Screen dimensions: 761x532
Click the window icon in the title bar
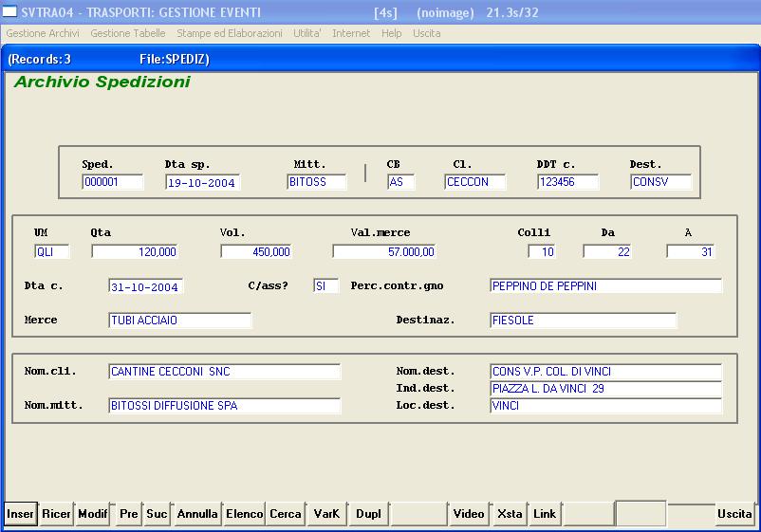[x=9, y=10]
